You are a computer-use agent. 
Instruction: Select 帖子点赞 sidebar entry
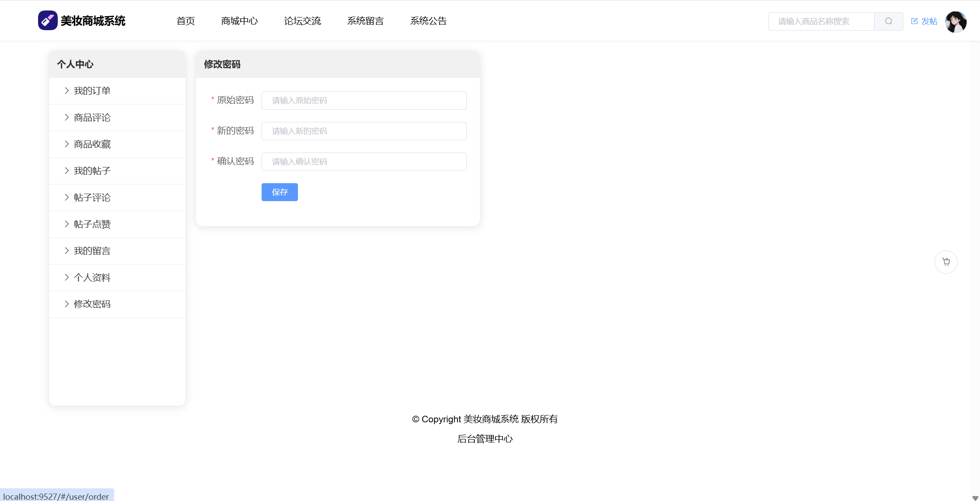[92, 224]
